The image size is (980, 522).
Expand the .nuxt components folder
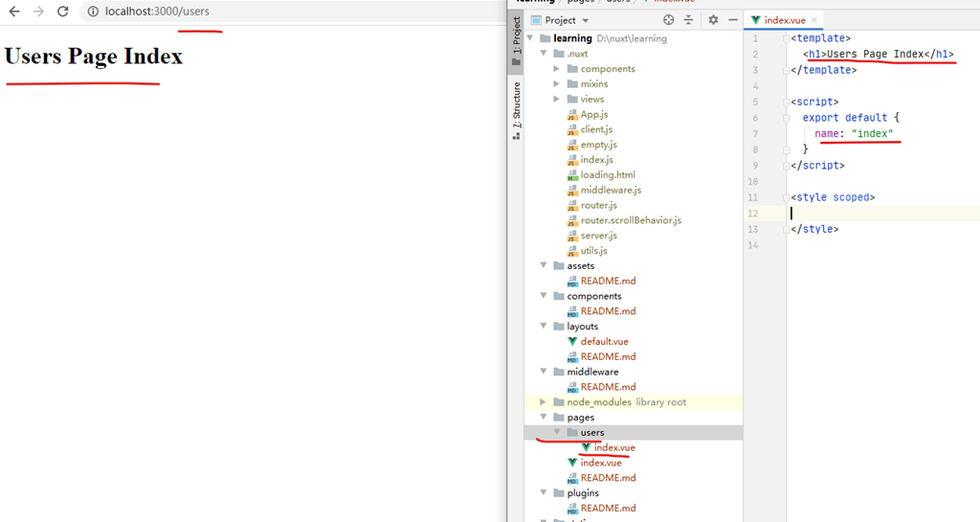click(557, 68)
